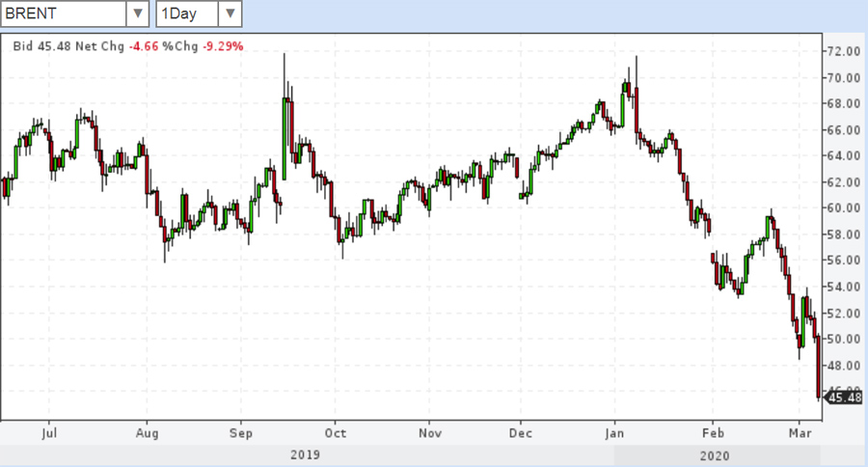Click the 66.00 price axis label
Screen dimensions: 868x467
click(844, 130)
